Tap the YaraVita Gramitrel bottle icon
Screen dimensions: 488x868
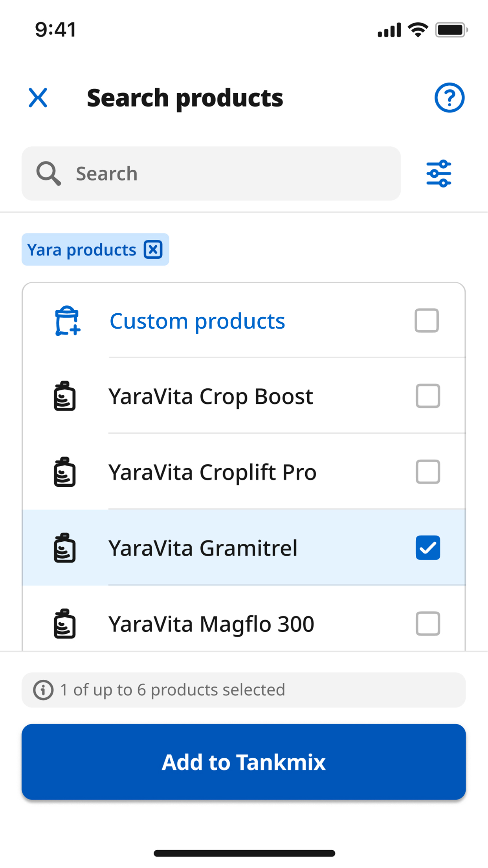click(x=65, y=548)
